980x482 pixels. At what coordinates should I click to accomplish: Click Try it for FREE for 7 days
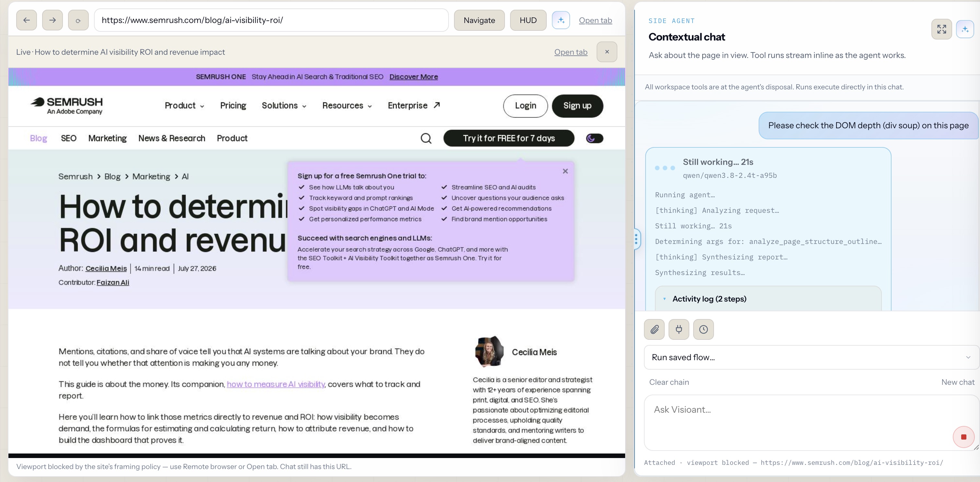(509, 138)
